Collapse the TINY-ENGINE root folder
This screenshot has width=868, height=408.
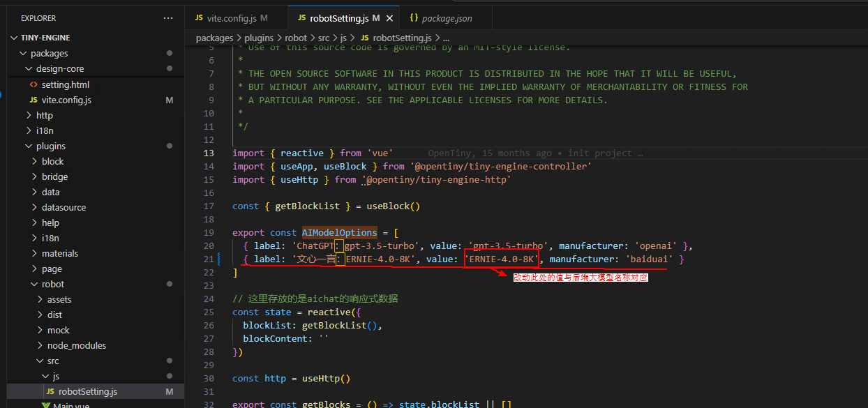pos(45,38)
